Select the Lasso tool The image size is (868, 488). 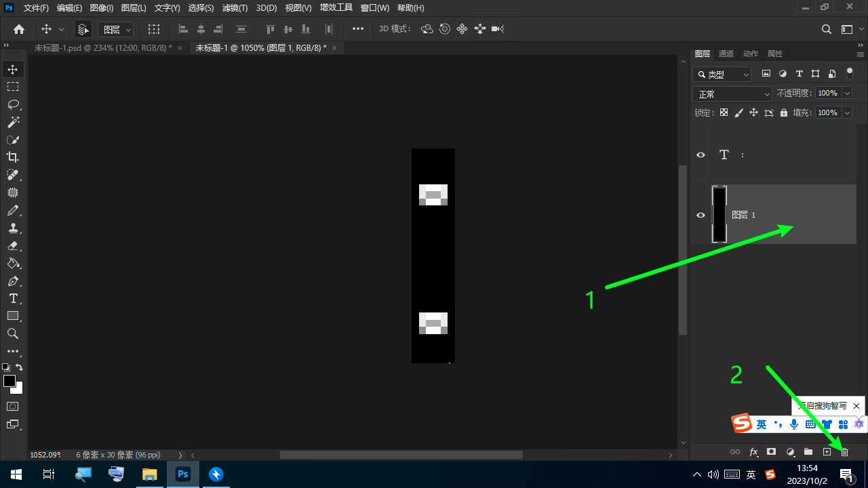pos(13,104)
